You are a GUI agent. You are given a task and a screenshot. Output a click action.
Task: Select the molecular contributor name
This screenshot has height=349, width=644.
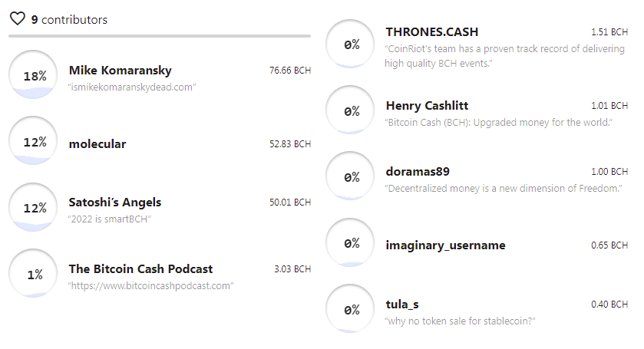pyautogui.click(x=97, y=144)
